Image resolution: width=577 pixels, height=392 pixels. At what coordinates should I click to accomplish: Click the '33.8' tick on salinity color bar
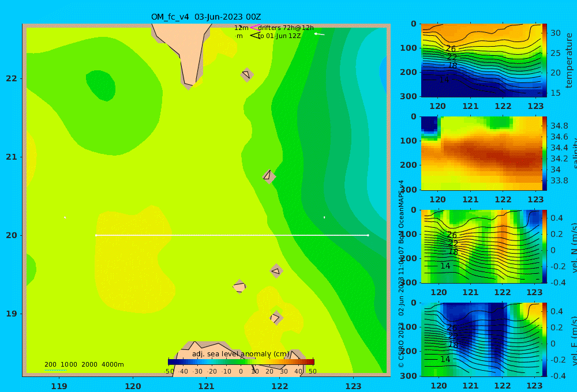[559, 180]
